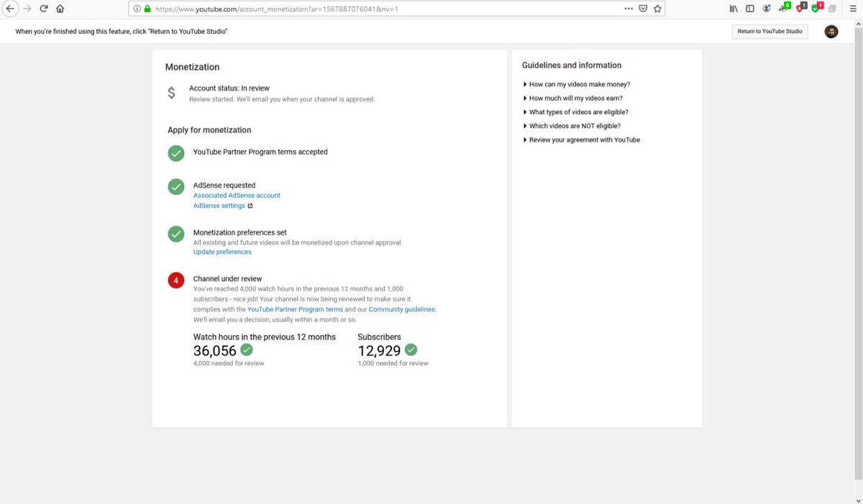
Task: Open the Associated AdSense account link
Action: point(237,195)
